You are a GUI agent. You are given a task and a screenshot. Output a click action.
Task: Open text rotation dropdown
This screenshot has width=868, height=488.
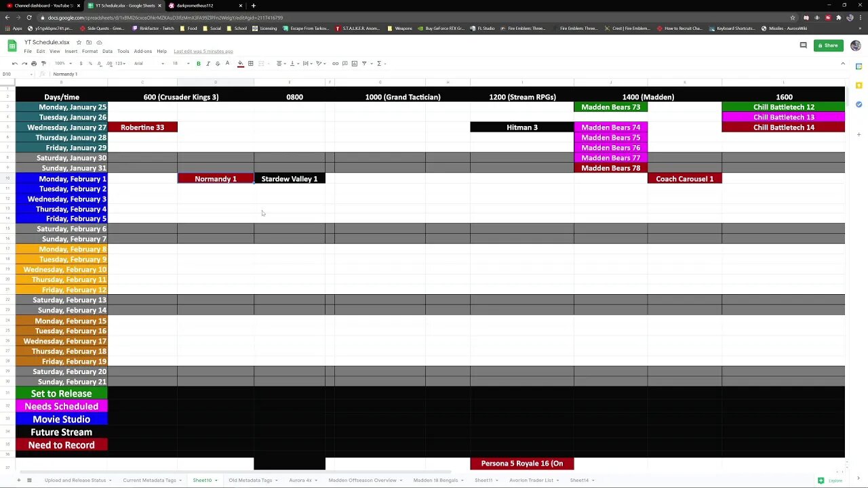[320, 64]
